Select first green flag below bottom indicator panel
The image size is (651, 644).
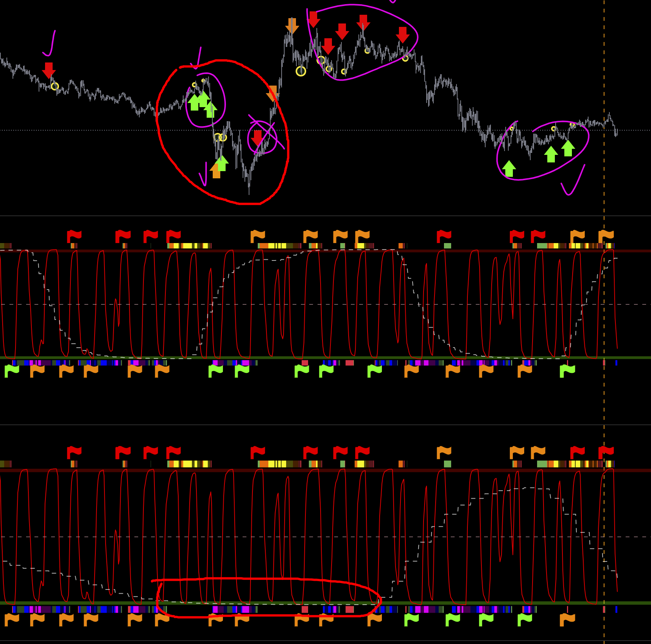(411, 619)
